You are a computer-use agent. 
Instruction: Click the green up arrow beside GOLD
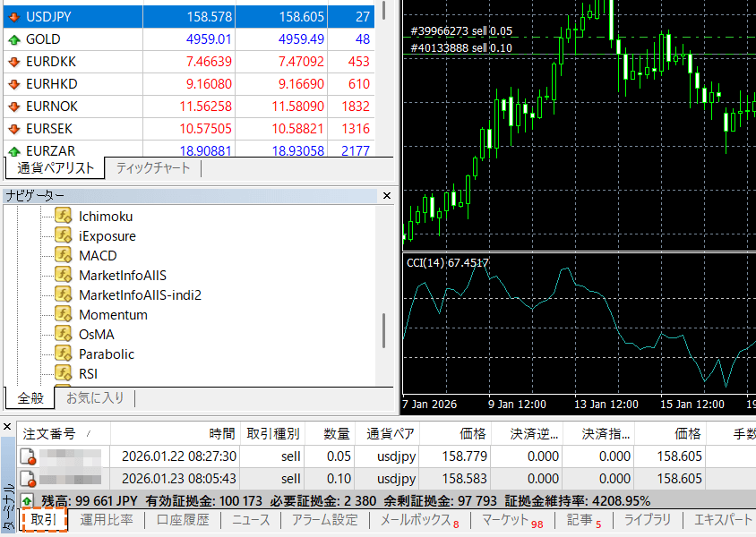[x=13, y=39]
